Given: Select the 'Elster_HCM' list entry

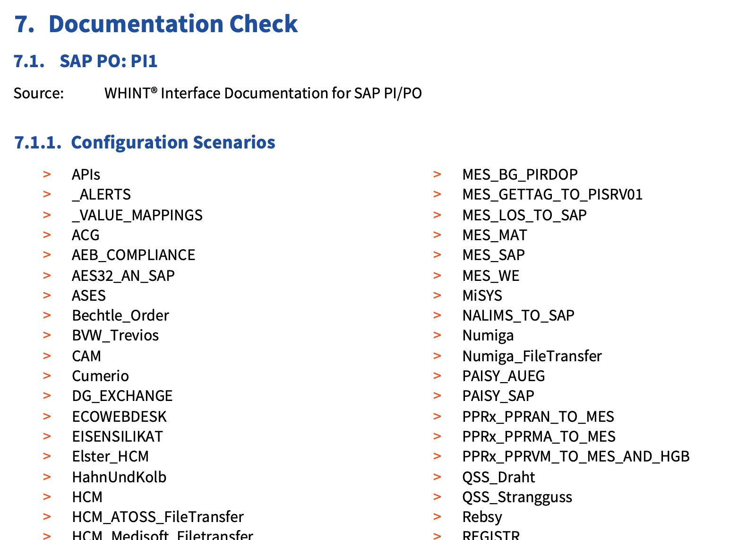Looking at the screenshot, I should pyautogui.click(x=110, y=456).
